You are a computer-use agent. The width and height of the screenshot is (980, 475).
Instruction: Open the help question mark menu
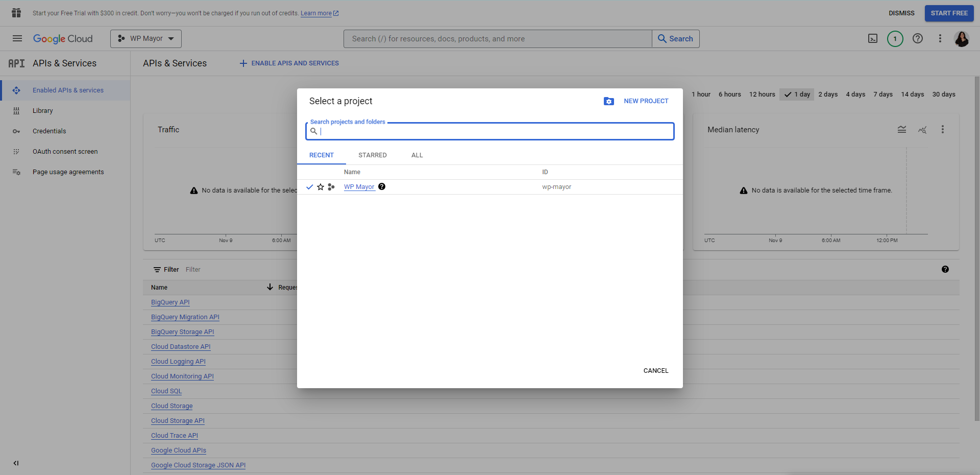tap(918, 39)
